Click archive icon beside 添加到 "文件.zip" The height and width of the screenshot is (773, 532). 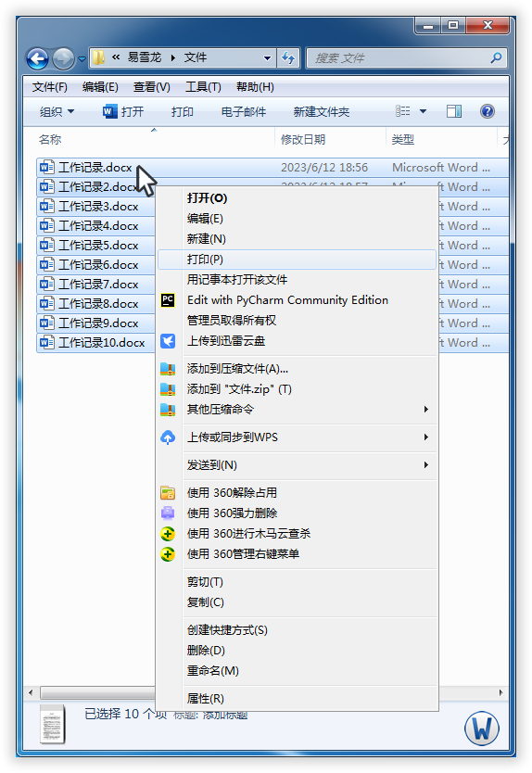click(168, 389)
